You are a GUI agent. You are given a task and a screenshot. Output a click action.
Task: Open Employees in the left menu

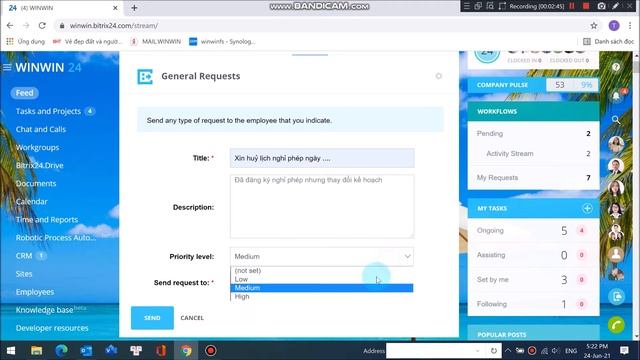point(35,292)
